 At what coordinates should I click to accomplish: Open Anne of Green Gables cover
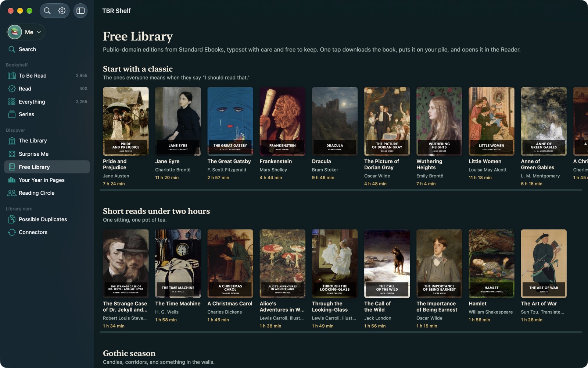[x=544, y=121]
